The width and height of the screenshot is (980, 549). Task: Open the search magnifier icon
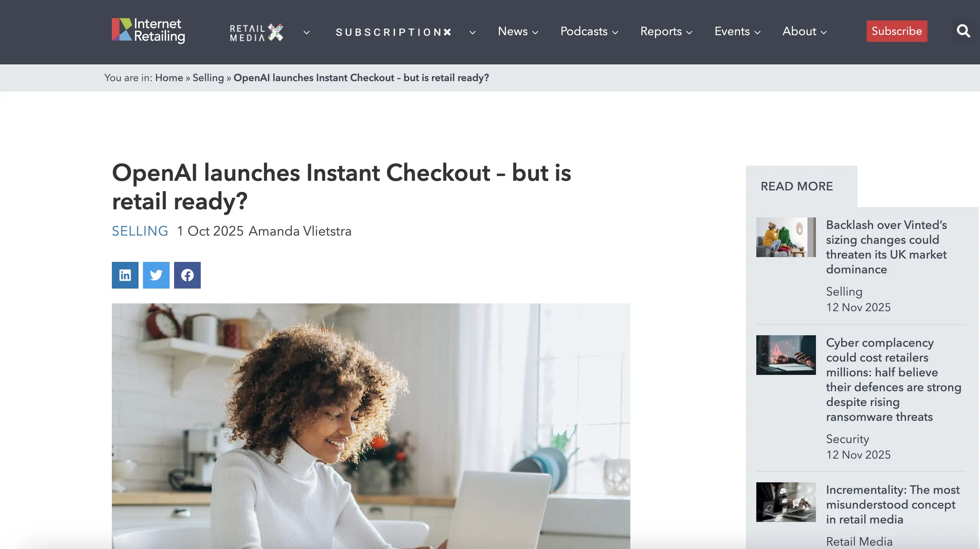point(963,31)
